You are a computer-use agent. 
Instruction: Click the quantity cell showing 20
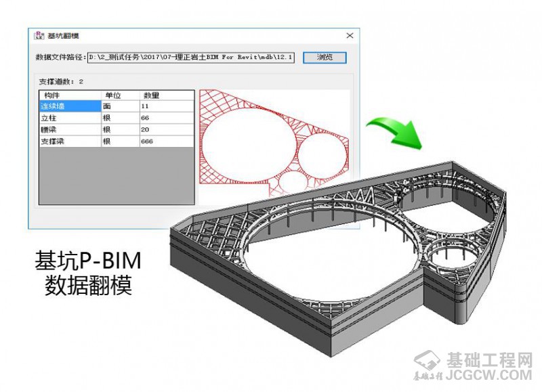(x=166, y=129)
